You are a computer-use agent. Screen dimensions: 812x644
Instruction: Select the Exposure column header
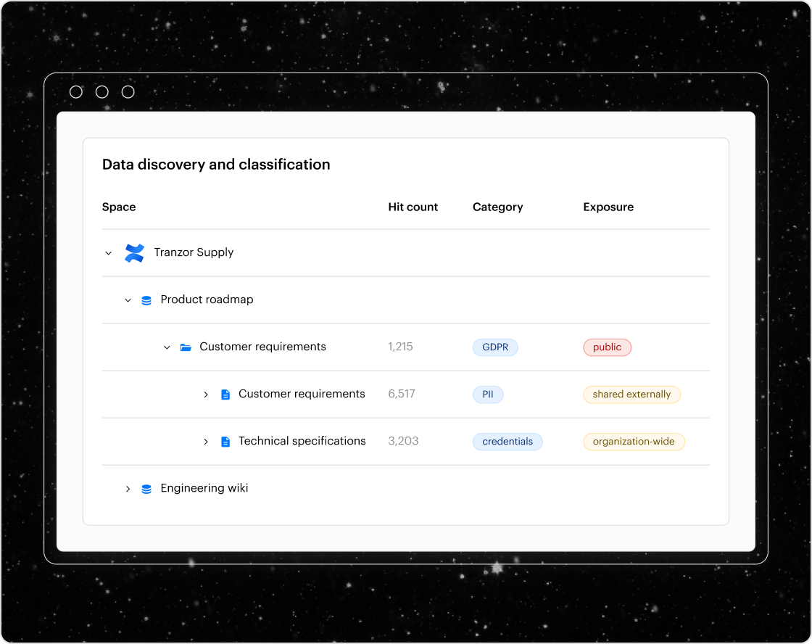(608, 207)
